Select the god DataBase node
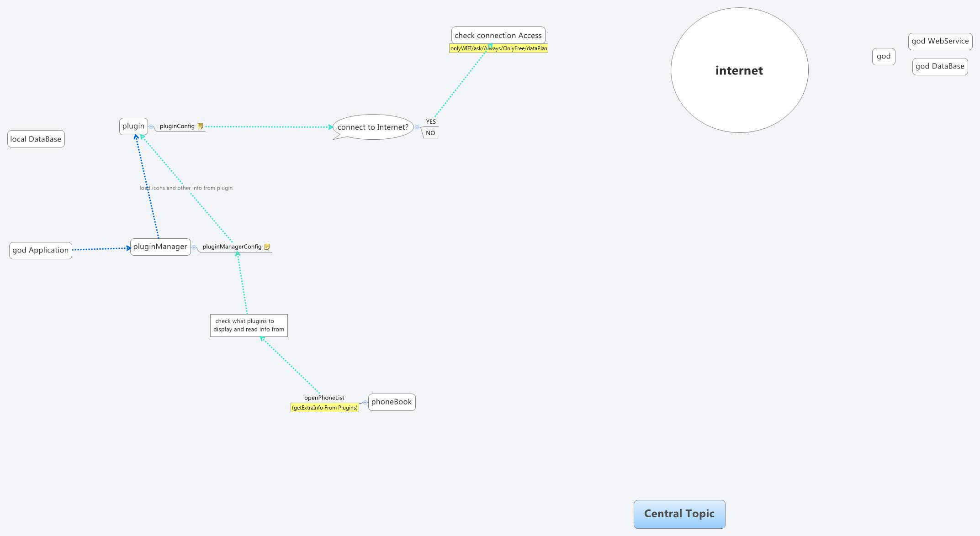The width and height of the screenshot is (980, 536). click(940, 67)
